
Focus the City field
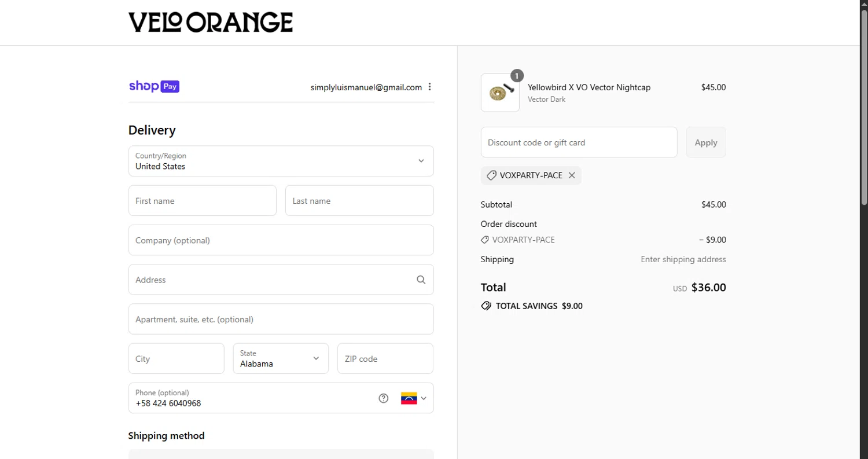[176, 358]
